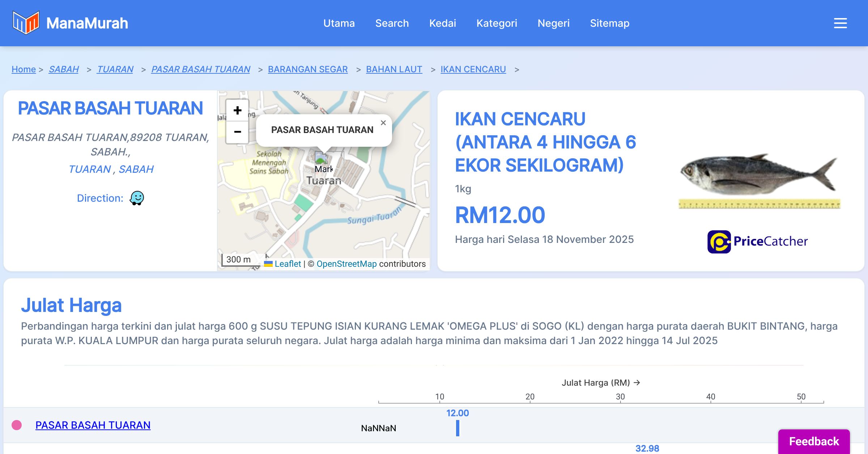Viewport: 868px width, 454px height.
Task: Click the BAHAN LAUT breadcrumb link
Action: (394, 69)
